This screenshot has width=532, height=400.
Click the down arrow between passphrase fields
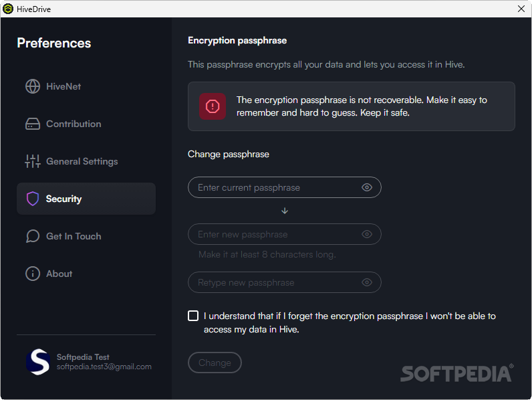(x=285, y=211)
